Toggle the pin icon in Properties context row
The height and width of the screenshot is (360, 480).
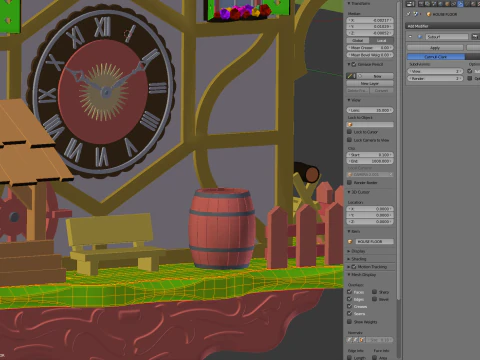coord(408,14)
